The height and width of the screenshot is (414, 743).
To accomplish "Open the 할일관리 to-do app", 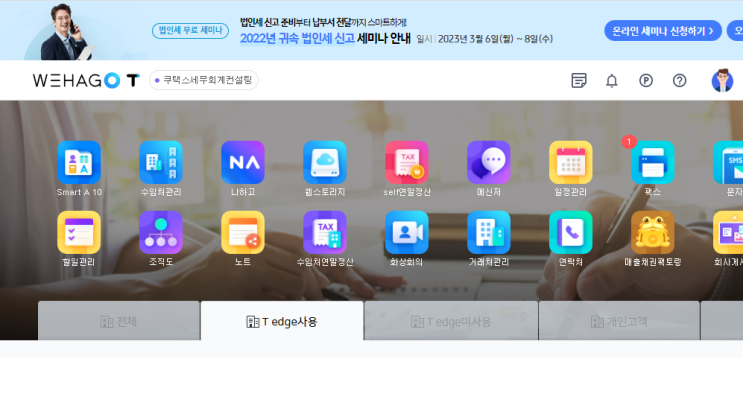I will pos(79,233).
